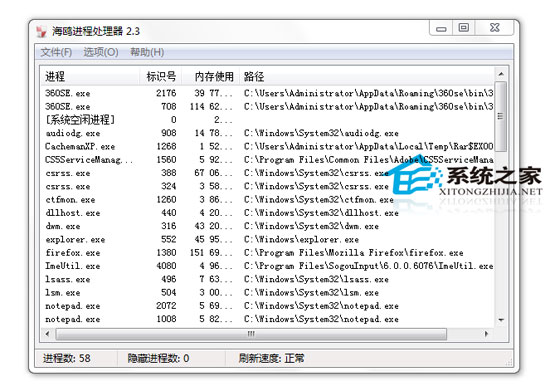550x386 pixels.
Task: Open the 选项(O) menu
Action: (101, 52)
